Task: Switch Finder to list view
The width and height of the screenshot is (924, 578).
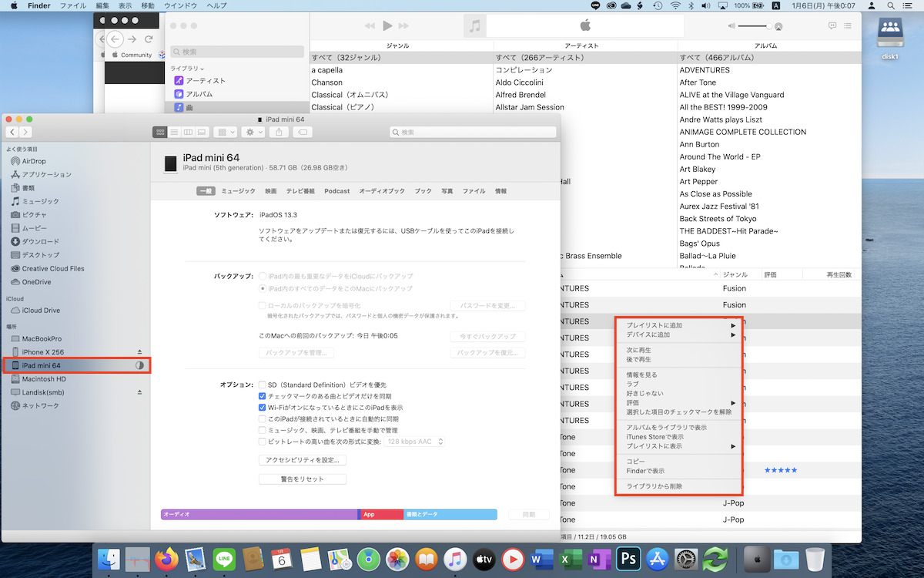Action: click(174, 133)
